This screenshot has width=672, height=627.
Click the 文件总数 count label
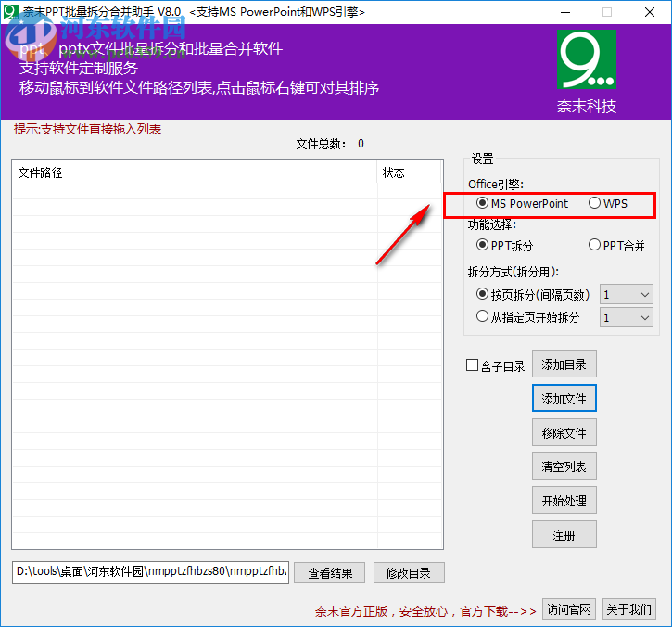330,144
